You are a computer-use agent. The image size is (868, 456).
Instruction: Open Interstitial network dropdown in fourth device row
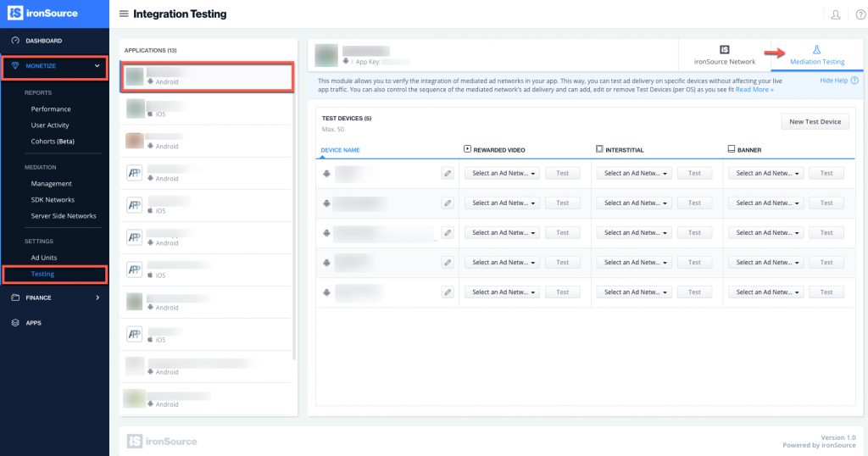tap(634, 262)
